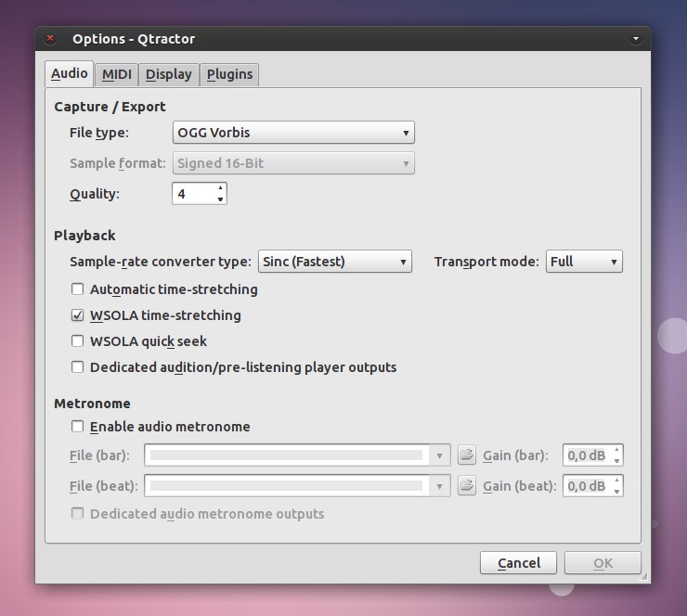The width and height of the screenshot is (687, 616).
Task: Enable Dedicated audition/pre-listening player outputs
Action: click(x=78, y=366)
